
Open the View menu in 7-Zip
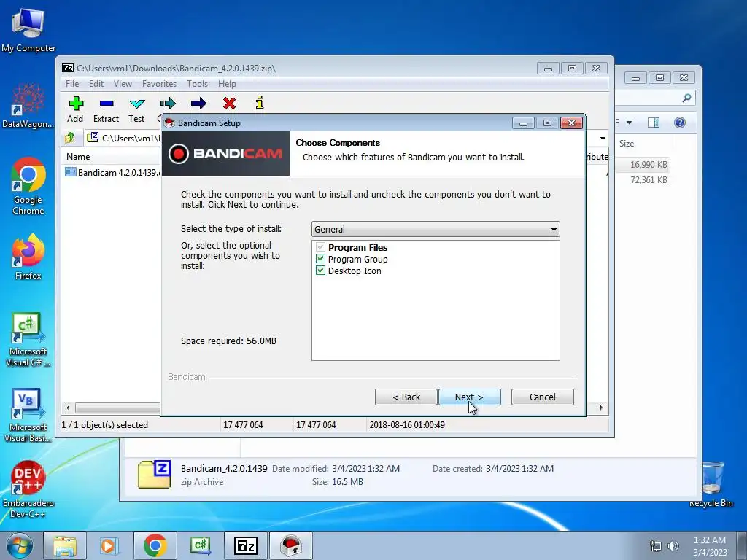[x=123, y=84]
